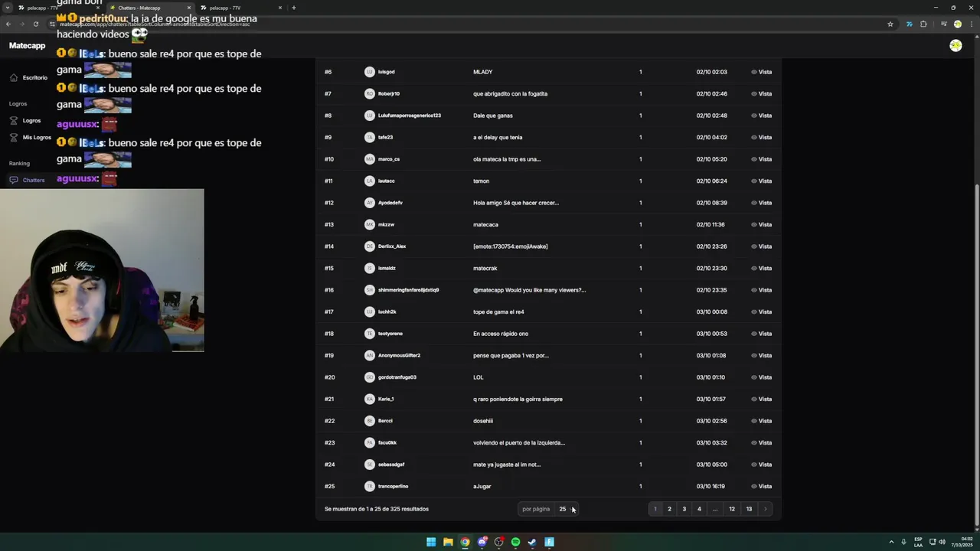Click the avatar icon of sebassdgsf
This screenshot has height=551, width=980.
tap(370, 465)
